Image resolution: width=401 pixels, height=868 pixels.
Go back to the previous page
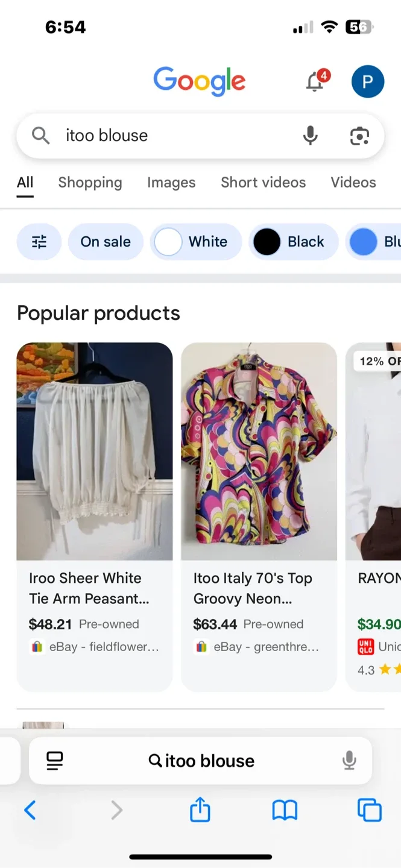[30, 810]
